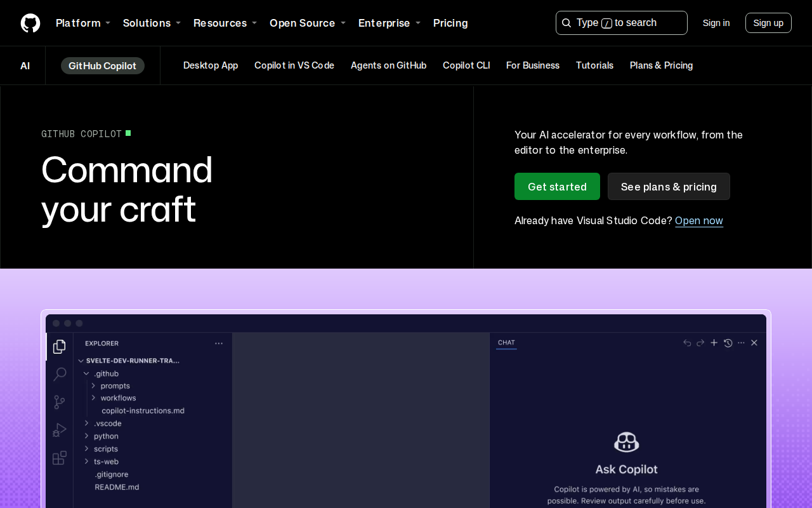This screenshot has height=508, width=812.
Task: Expand the .vscode folder
Action: coord(103,424)
